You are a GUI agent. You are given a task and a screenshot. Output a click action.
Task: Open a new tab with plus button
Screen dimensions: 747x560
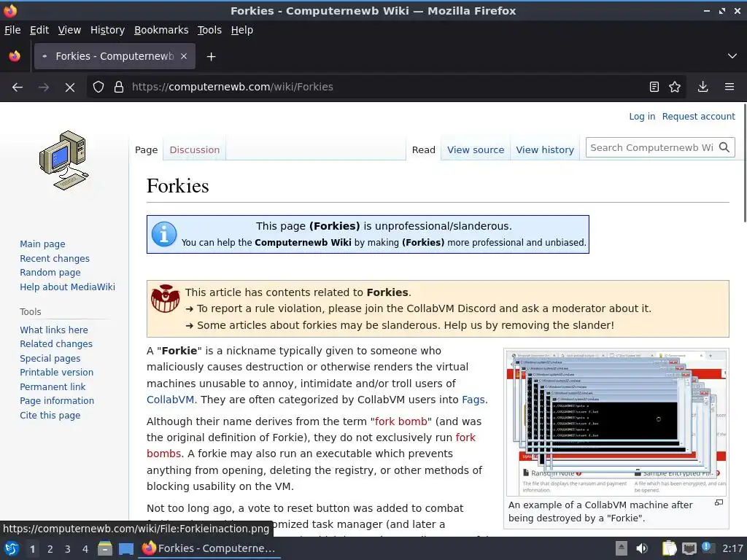click(x=211, y=57)
